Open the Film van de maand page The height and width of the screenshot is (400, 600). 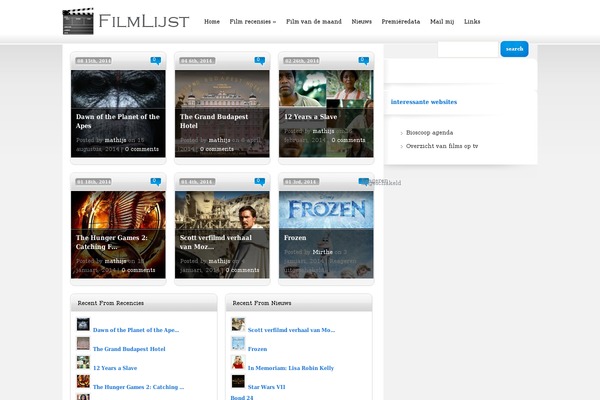314,22
